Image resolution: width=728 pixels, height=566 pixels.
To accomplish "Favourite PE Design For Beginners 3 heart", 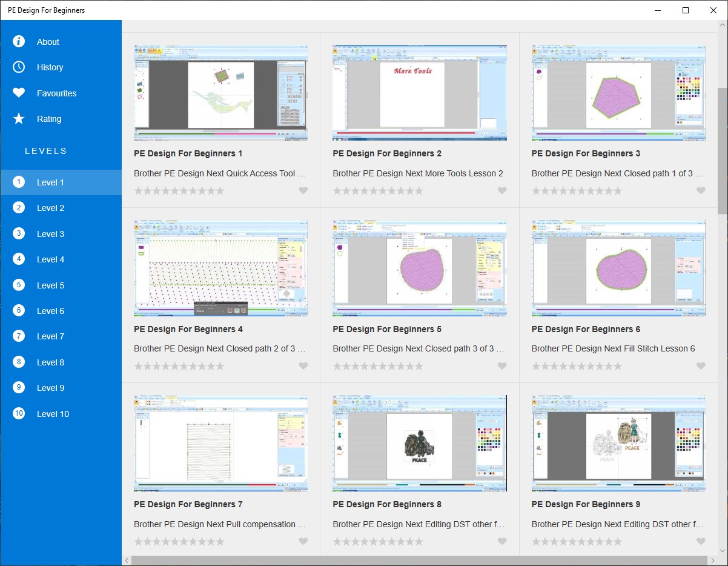I will pos(701,191).
